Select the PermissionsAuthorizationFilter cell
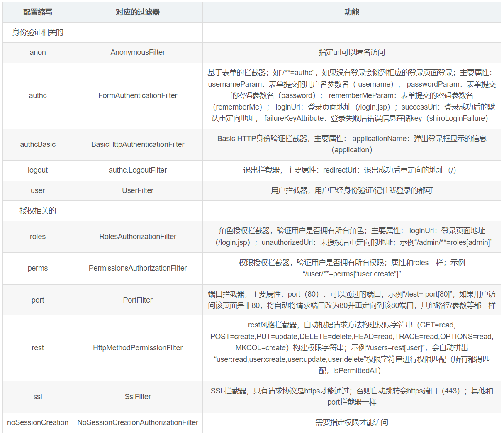Viewport: 504px width, 437px height. pos(138,268)
